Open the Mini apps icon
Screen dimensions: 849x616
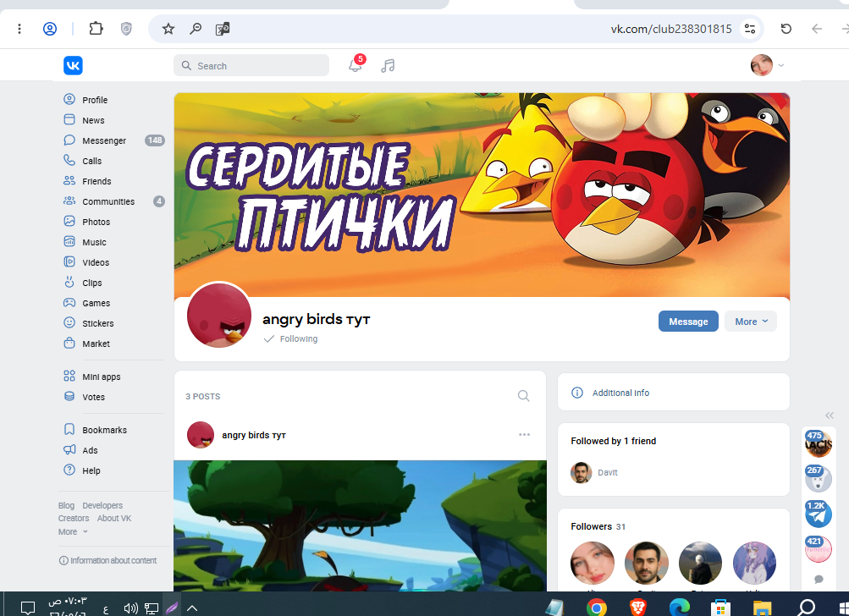[69, 377]
